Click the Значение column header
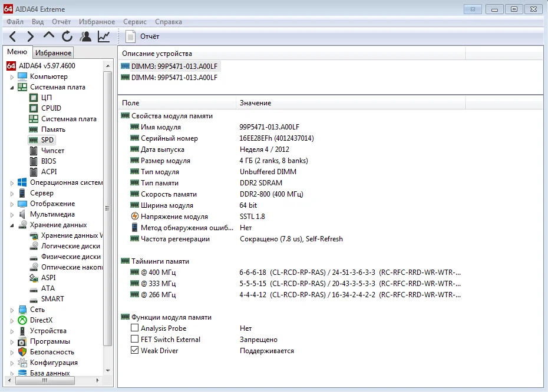The height and width of the screenshot is (392, 548). (255, 103)
